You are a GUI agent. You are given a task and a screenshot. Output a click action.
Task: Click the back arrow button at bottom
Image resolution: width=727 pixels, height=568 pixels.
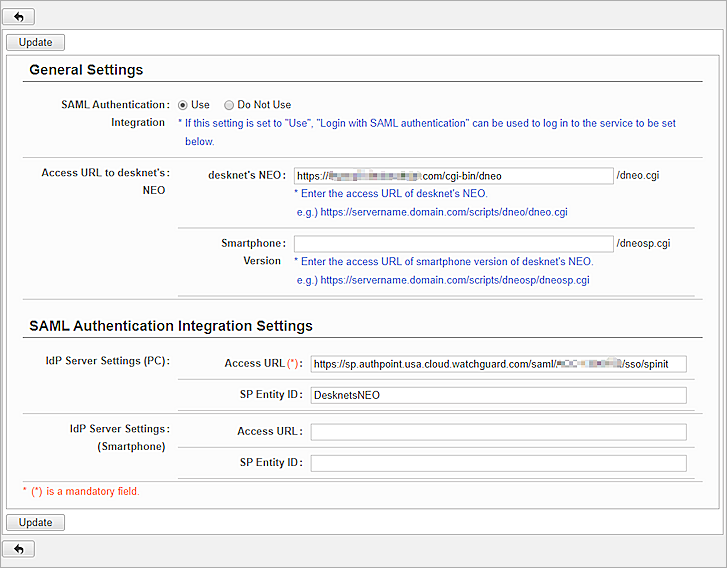pyautogui.click(x=21, y=548)
